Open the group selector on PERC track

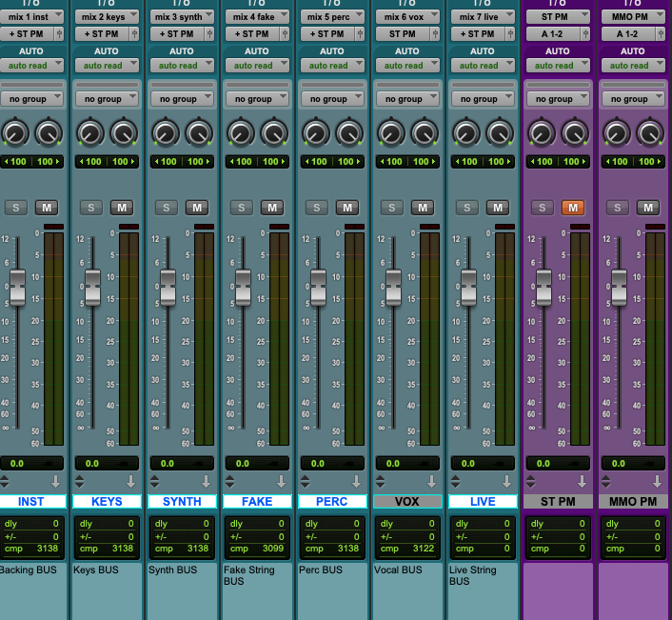[332, 99]
